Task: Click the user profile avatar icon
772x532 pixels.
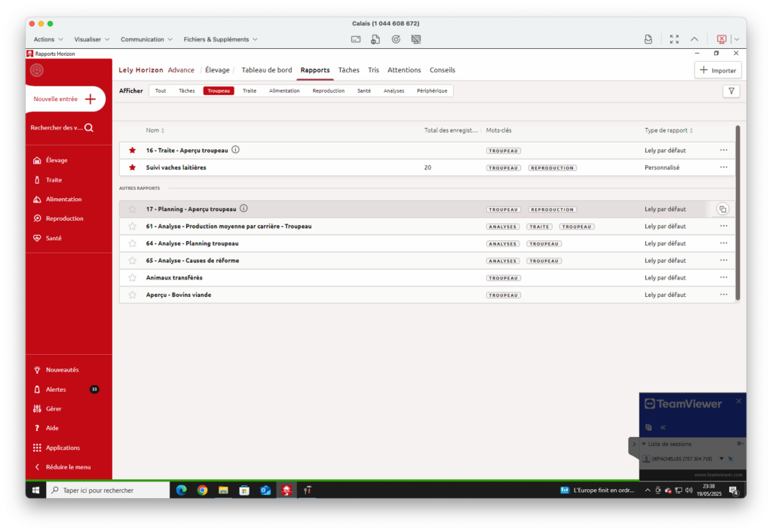Action: pos(37,70)
